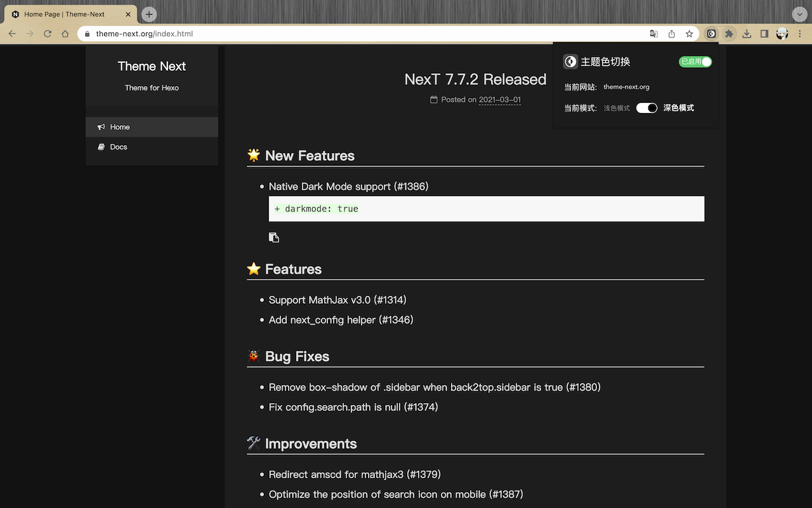The height and width of the screenshot is (508, 812).
Task: Click 'Redirect amscd for mathjax3 (#1379)' item
Action: click(355, 474)
